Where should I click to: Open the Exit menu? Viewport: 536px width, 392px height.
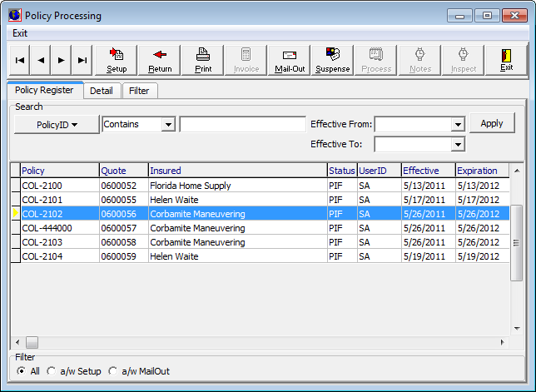(x=20, y=33)
